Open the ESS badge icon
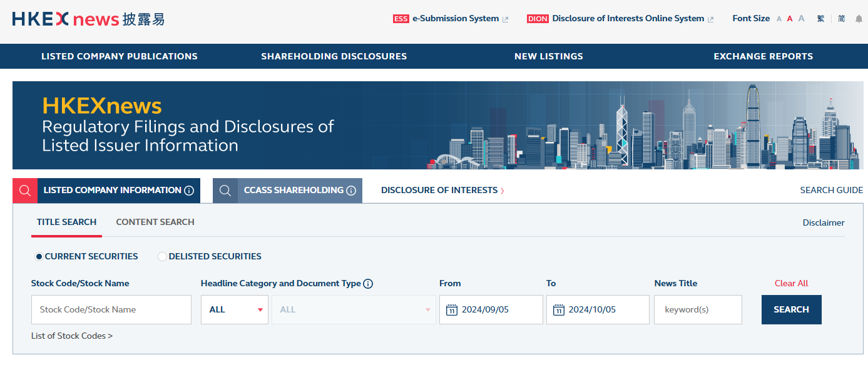This screenshot has height=365, width=868. coord(401,19)
